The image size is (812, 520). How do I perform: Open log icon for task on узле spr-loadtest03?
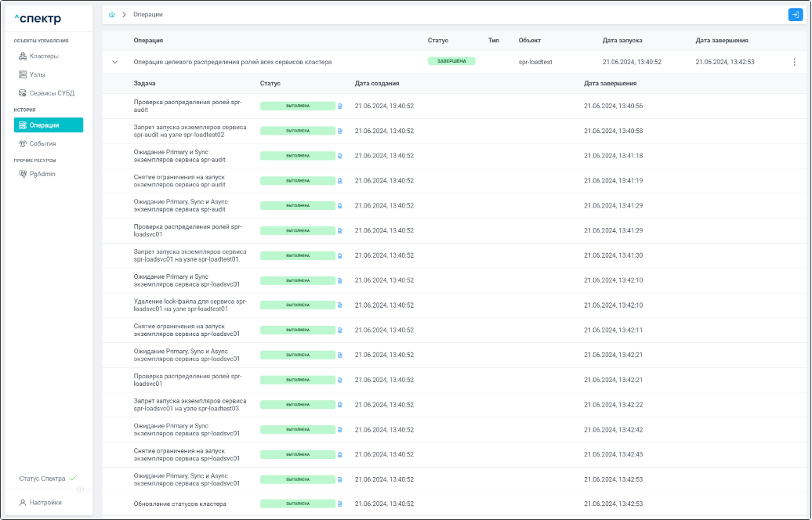tap(340, 404)
